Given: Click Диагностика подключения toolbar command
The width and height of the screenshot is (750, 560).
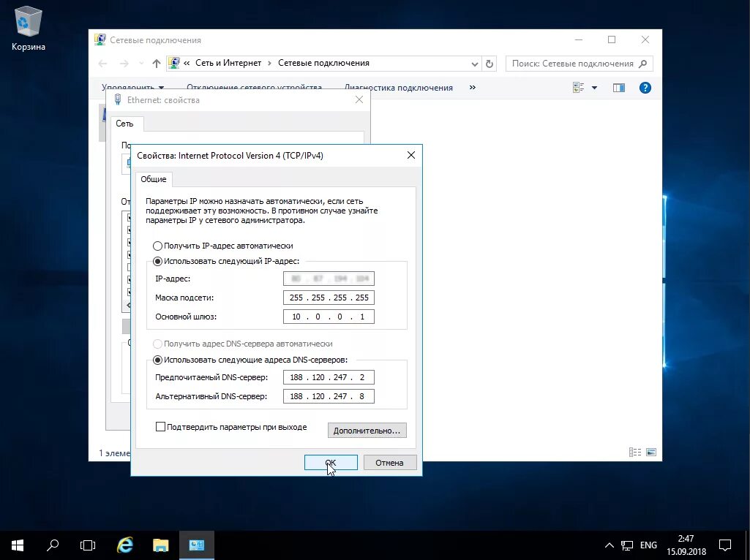Looking at the screenshot, I should click(x=399, y=88).
